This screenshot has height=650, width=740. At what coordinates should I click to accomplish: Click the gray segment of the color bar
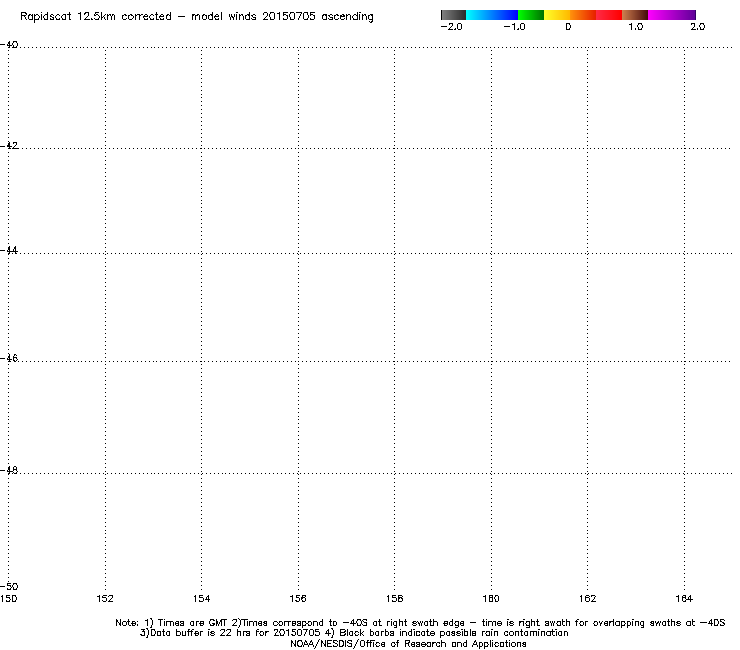click(x=454, y=15)
